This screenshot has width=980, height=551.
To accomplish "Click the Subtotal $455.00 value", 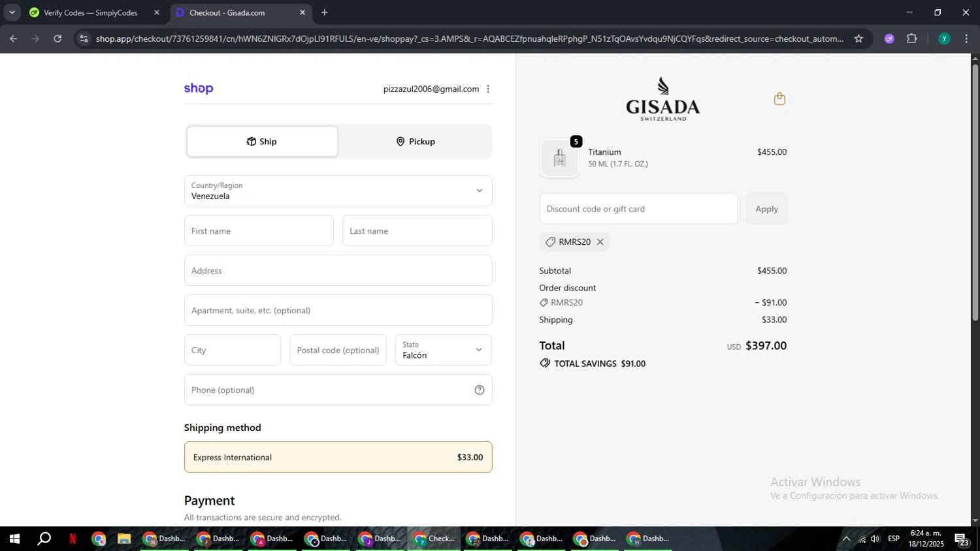I will pos(772,270).
